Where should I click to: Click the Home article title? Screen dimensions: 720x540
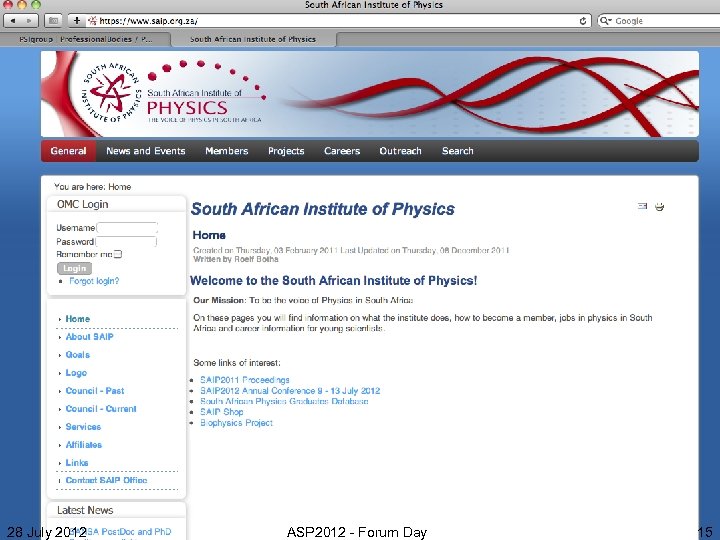tap(209, 235)
